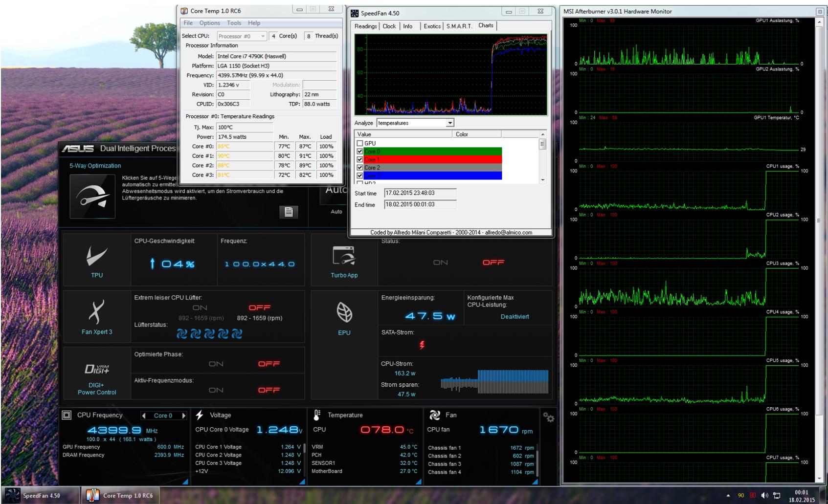The height and width of the screenshot is (504, 828).
Task: Click the last Lüfterstatus fan icon
Action: pyautogui.click(x=237, y=334)
